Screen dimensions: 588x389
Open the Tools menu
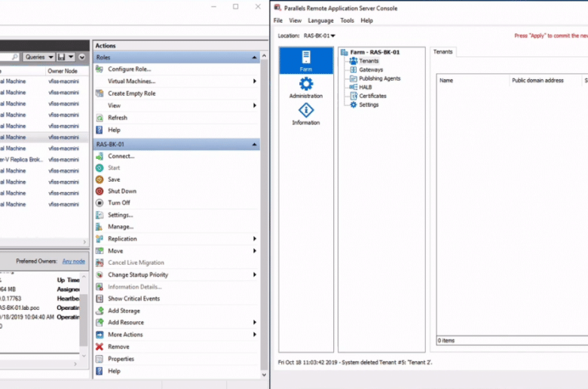[x=348, y=20]
